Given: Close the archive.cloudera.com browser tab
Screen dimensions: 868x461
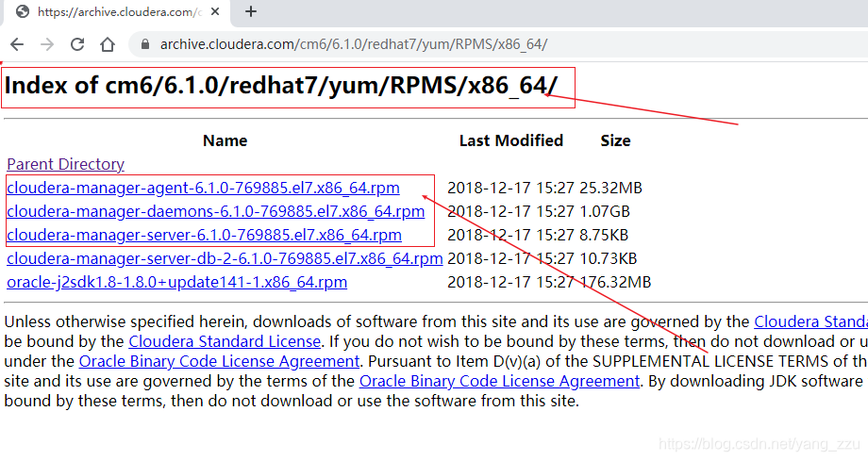Looking at the screenshot, I should point(215,11).
